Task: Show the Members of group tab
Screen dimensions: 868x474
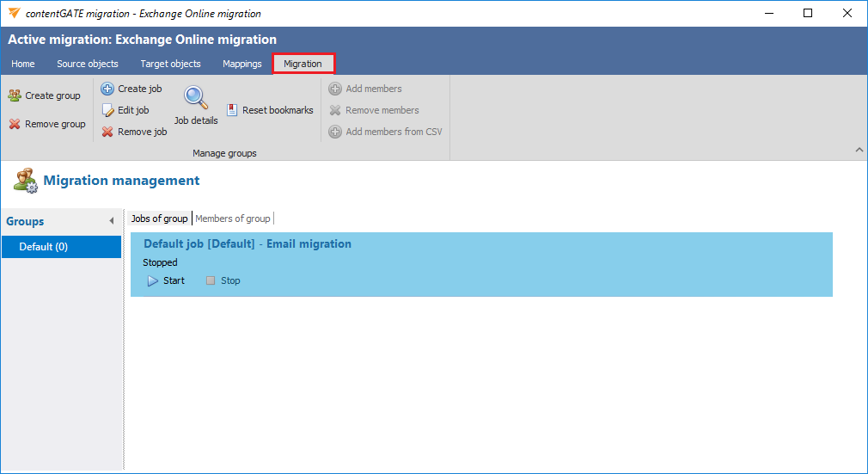Action: click(233, 219)
